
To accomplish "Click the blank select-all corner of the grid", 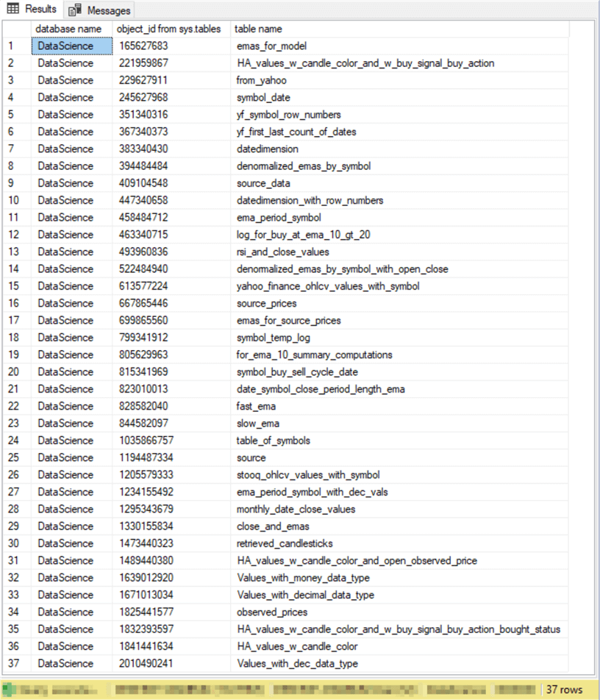I will tap(16, 29).
